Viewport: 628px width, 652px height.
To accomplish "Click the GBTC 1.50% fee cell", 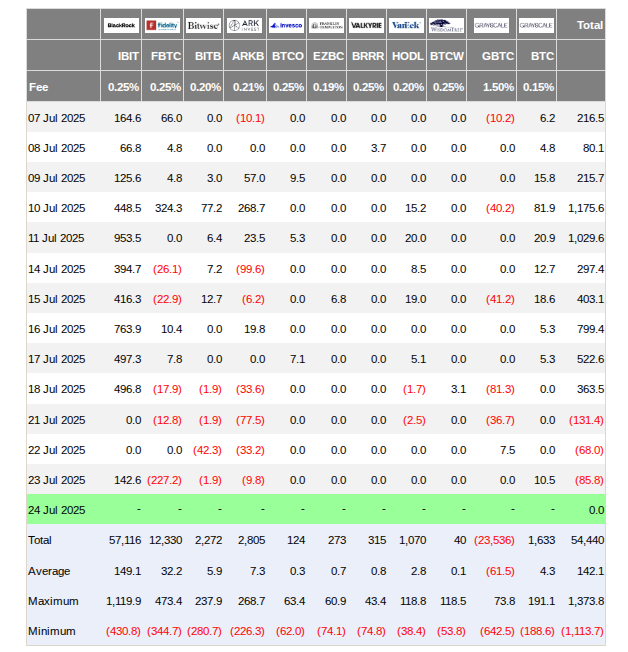I will tap(498, 87).
